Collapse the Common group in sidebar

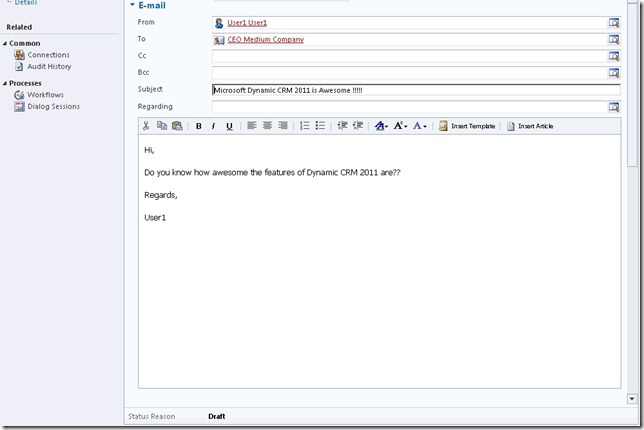click(x=5, y=43)
